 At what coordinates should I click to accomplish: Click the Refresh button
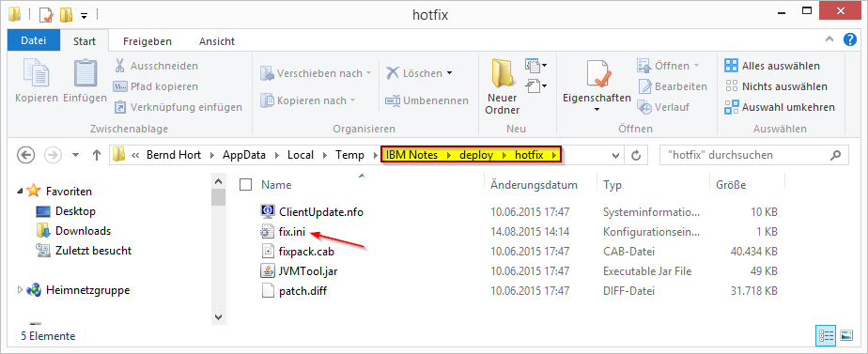[637, 156]
